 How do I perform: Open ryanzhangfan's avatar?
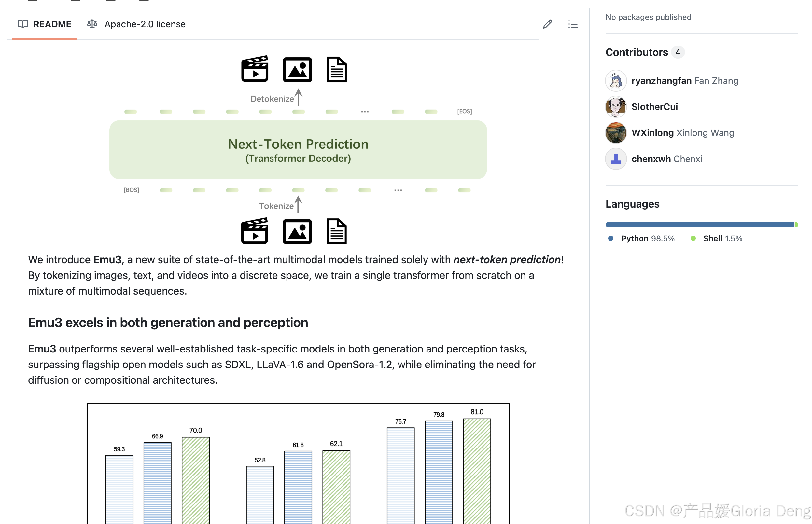(616, 81)
